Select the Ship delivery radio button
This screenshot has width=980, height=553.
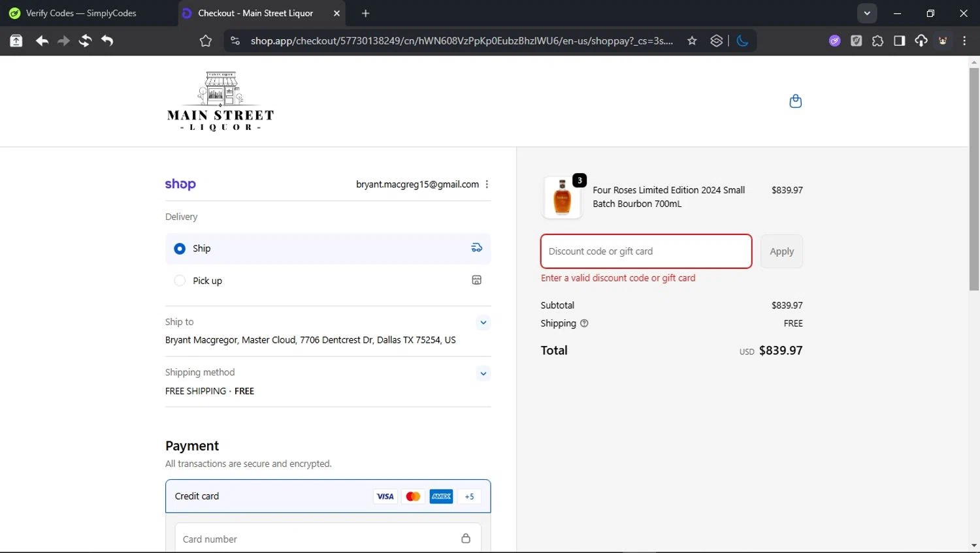[180, 249]
